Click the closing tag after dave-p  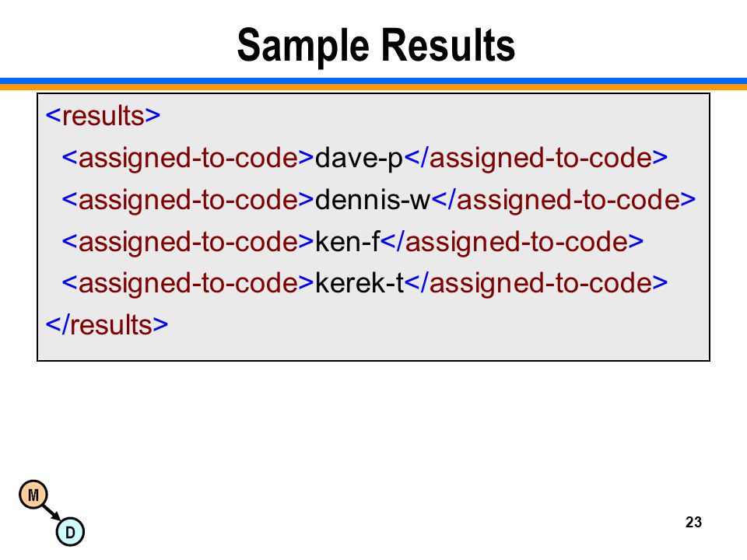(535, 159)
